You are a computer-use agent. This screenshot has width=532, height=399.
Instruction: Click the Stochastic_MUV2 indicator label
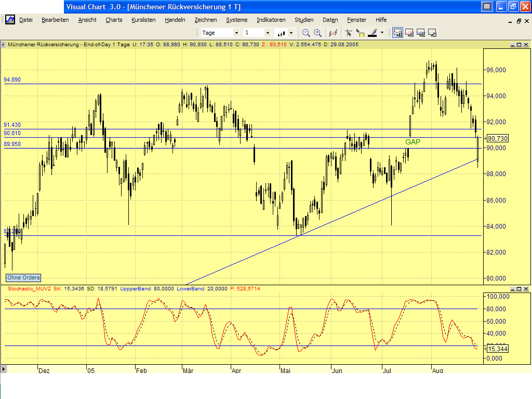[x=29, y=287]
